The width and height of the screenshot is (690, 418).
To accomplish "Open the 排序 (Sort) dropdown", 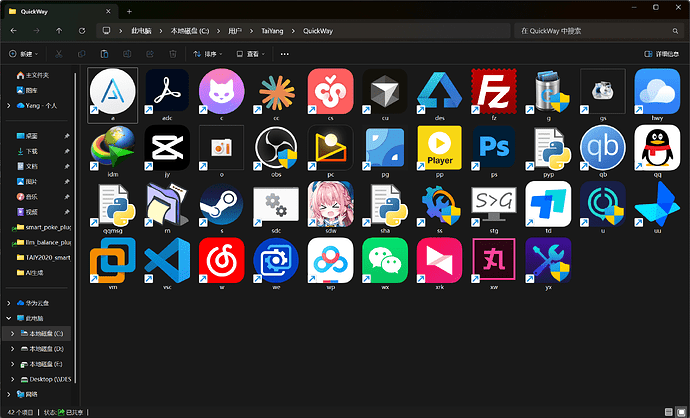I will coord(208,54).
